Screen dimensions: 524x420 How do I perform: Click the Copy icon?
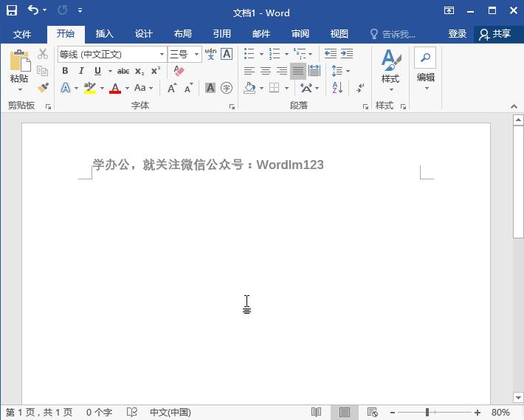click(x=43, y=71)
